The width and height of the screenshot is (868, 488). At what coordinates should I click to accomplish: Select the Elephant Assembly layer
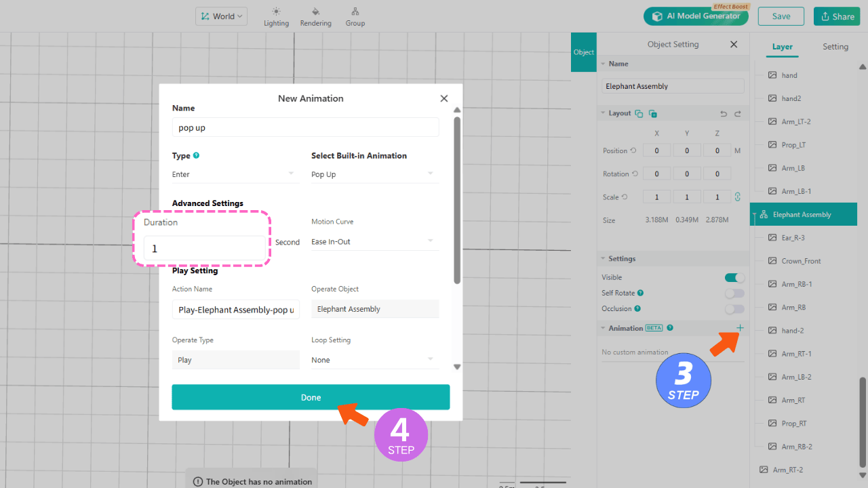(x=802, y=215)
